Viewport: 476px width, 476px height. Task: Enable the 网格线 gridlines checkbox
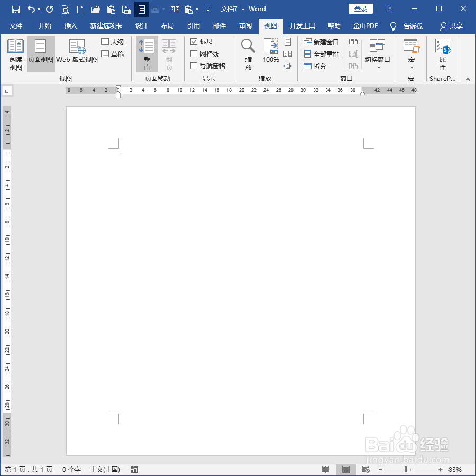point(194,54)
